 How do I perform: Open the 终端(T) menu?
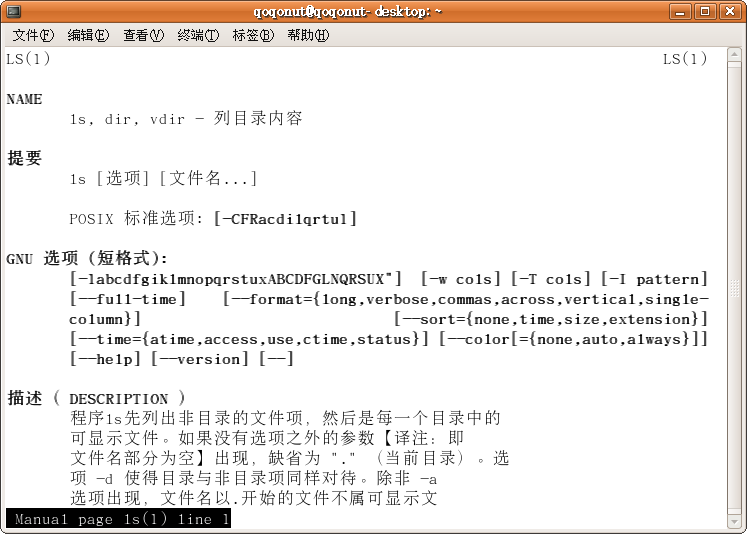(x=198, y=35)
